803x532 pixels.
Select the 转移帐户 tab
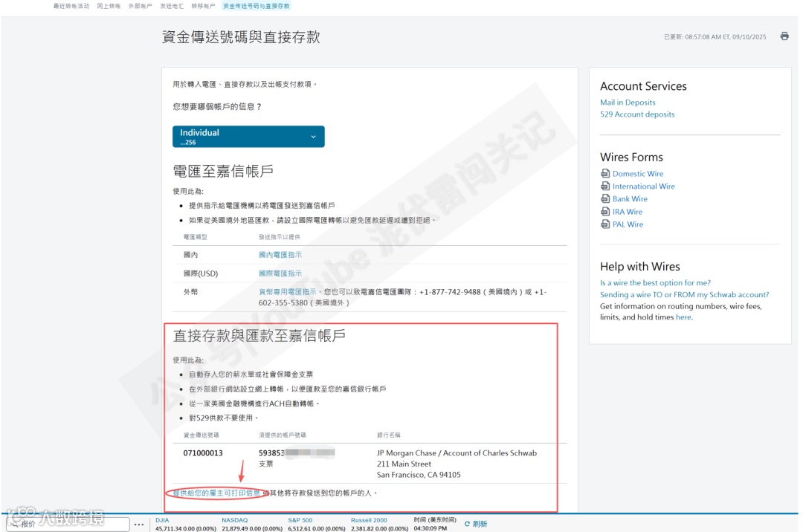203,6
